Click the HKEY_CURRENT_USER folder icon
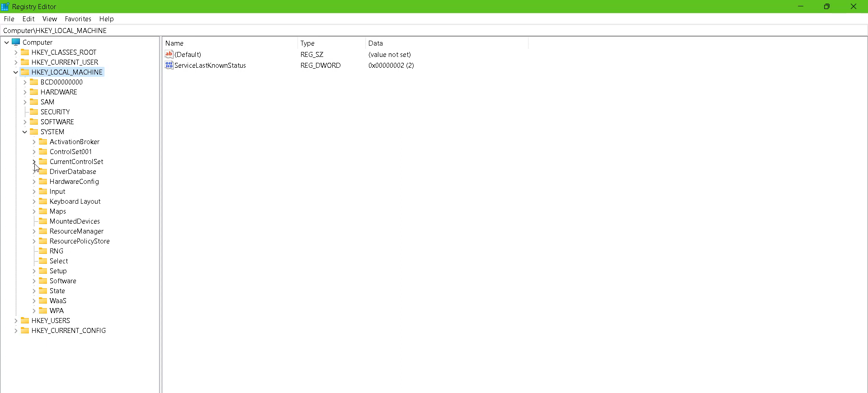 [25, 62]
